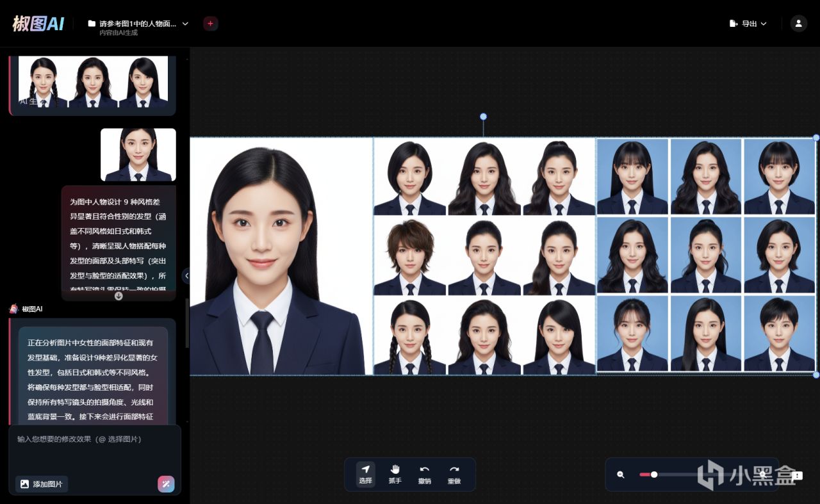Click the 内容由AI生成 label under the project name
The width and height of the screenshot is (820, 504).
(x=119, y=33)
